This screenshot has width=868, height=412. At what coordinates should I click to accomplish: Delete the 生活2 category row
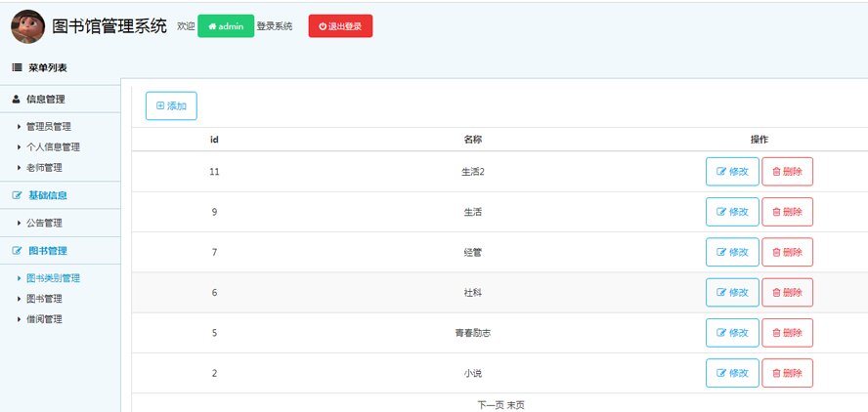(787, 172)
